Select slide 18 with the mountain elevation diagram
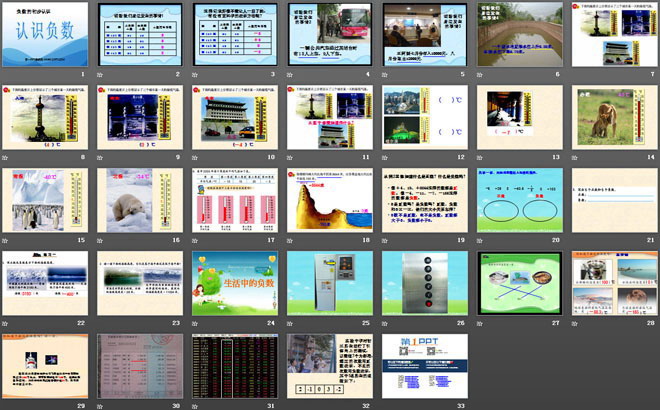Image resolution: width=660 pixels, height=410 pixels. tap(326, 200)
